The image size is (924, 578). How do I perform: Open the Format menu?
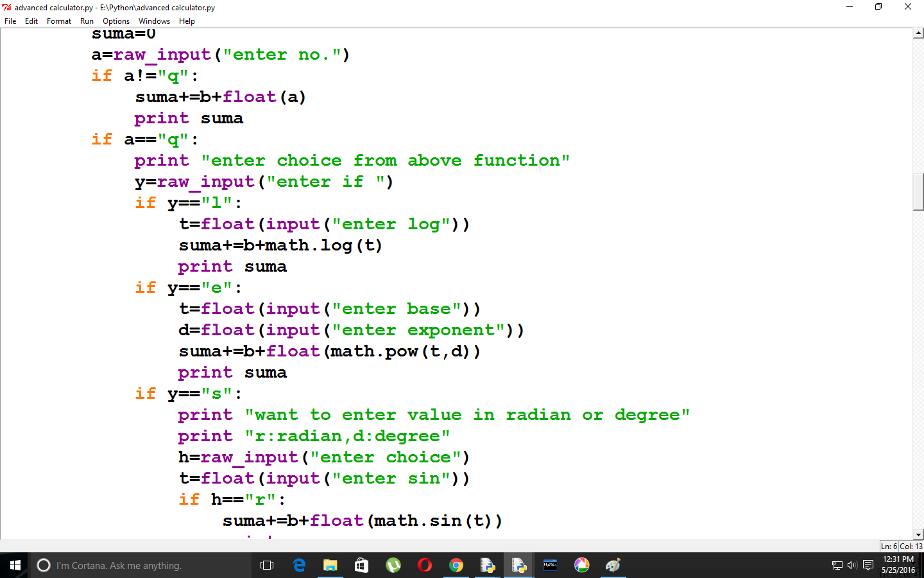[59, 21]
